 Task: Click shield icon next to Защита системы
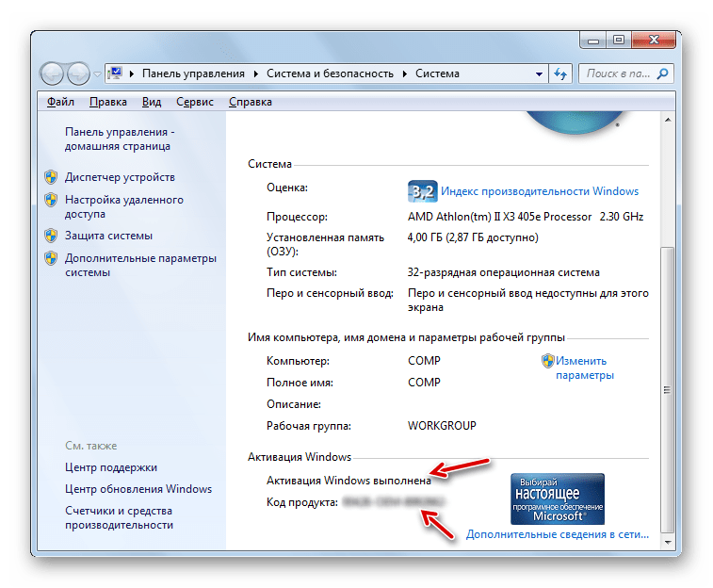coord(51,236)
